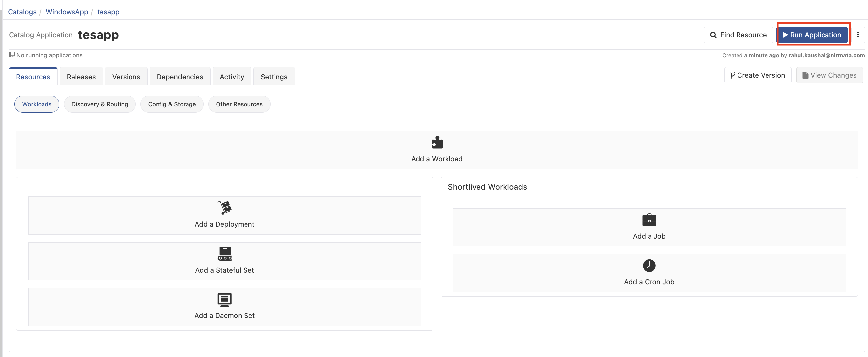Switch to the Versions tab

pyautogui.click(x=126, y=77)
